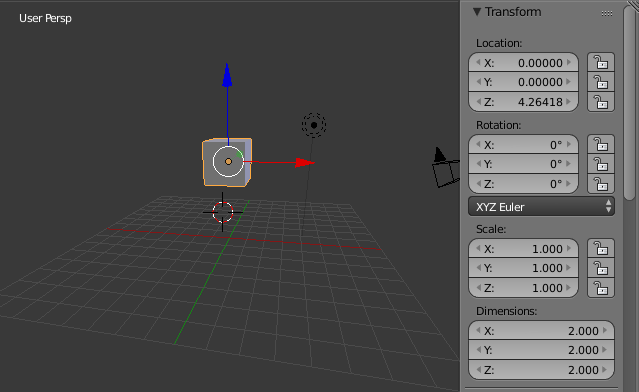Toggle lock for Location Z
The width and height of the screenshot is (639, 392).
(601, 102)
